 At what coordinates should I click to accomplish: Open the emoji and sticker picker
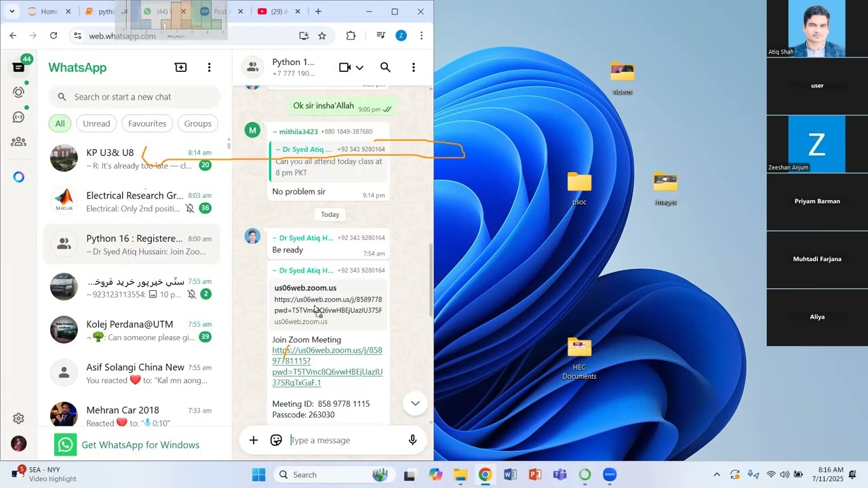276,440
